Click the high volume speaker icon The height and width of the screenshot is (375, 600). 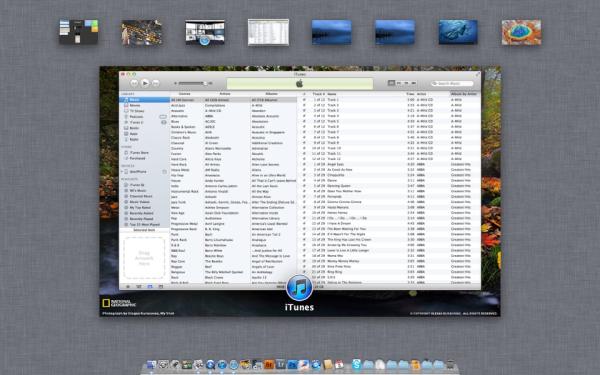point(210,83)
